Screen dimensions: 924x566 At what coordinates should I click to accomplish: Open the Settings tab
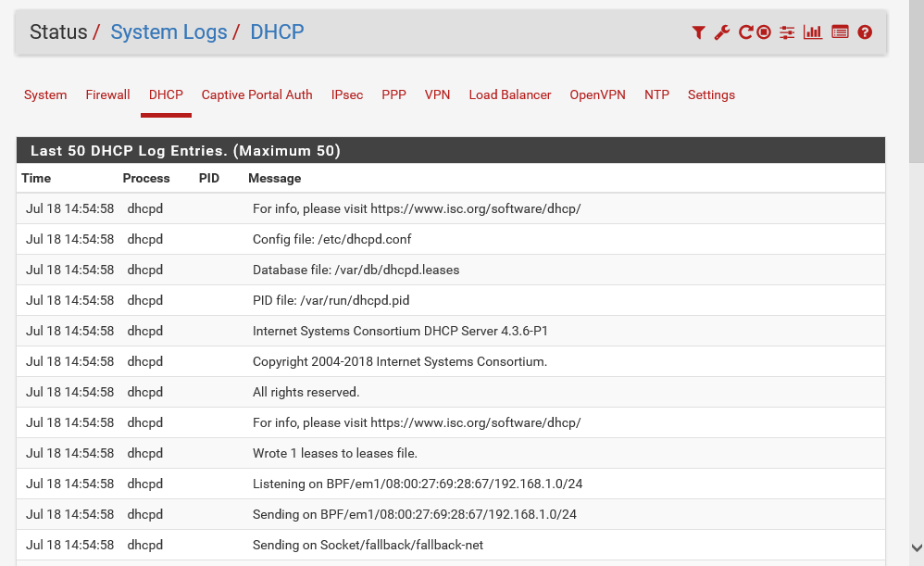pos(711,94)
